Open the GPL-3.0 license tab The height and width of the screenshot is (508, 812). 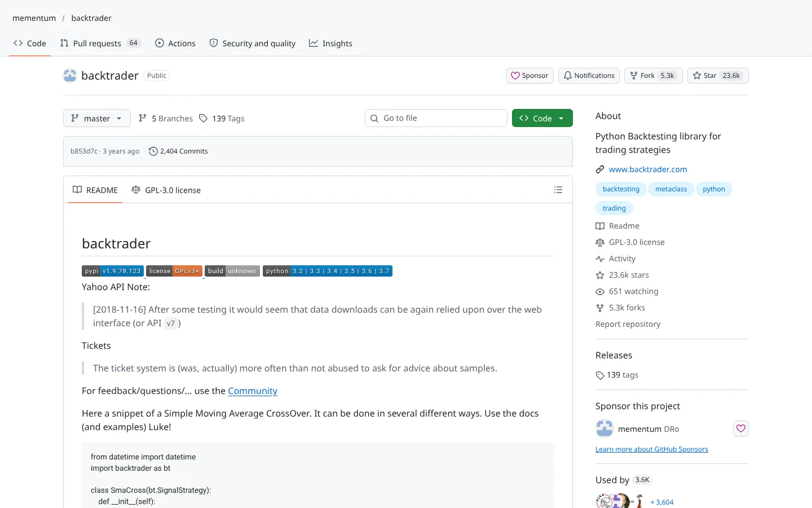coord(166,190)
